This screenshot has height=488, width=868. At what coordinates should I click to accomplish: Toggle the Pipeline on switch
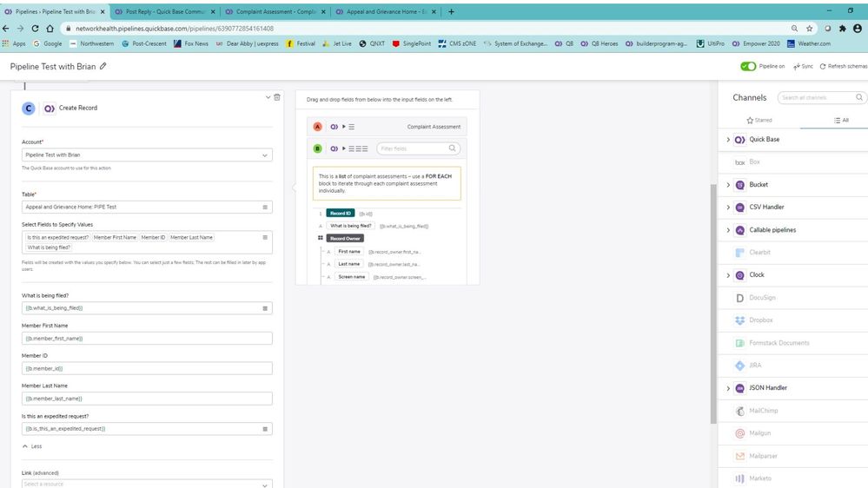748,66
